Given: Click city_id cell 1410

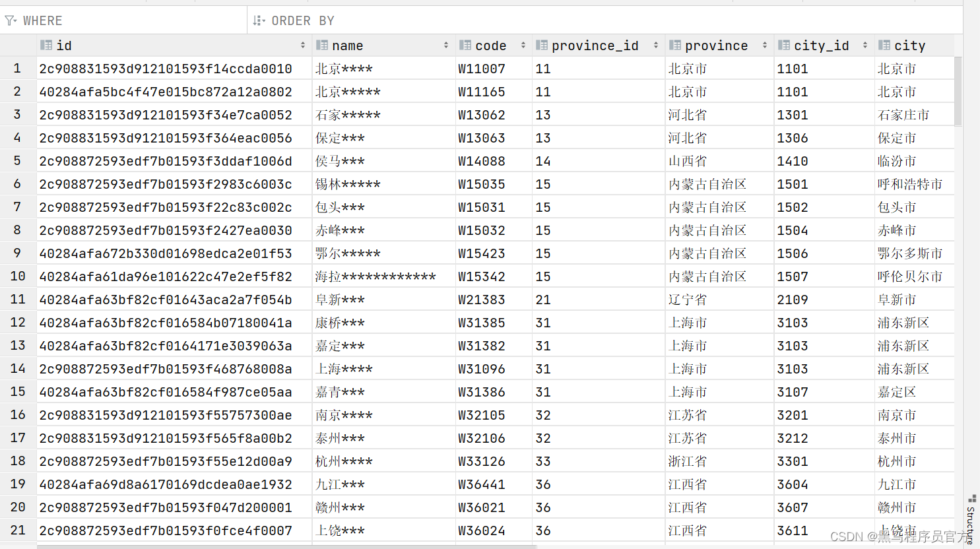Looking at the screenshot, I should click(824, 161).
